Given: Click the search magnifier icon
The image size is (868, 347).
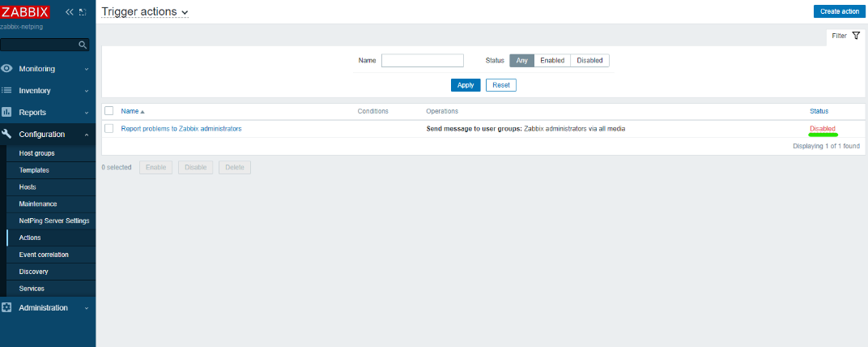Looking at the screenshot, I should (x=82, y=45).
